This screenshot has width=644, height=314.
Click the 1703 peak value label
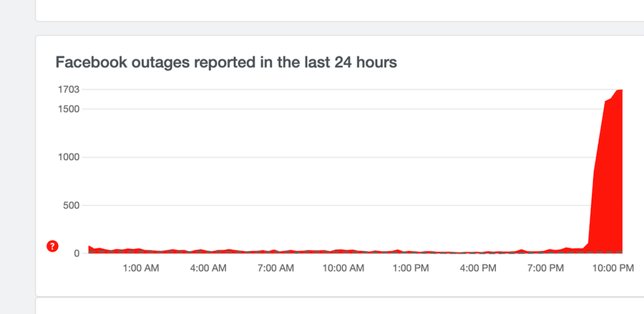(69, 89)
